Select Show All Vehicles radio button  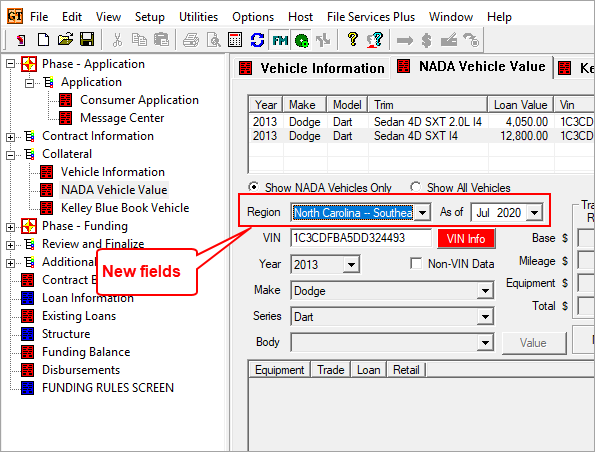[x=416, y=187]
